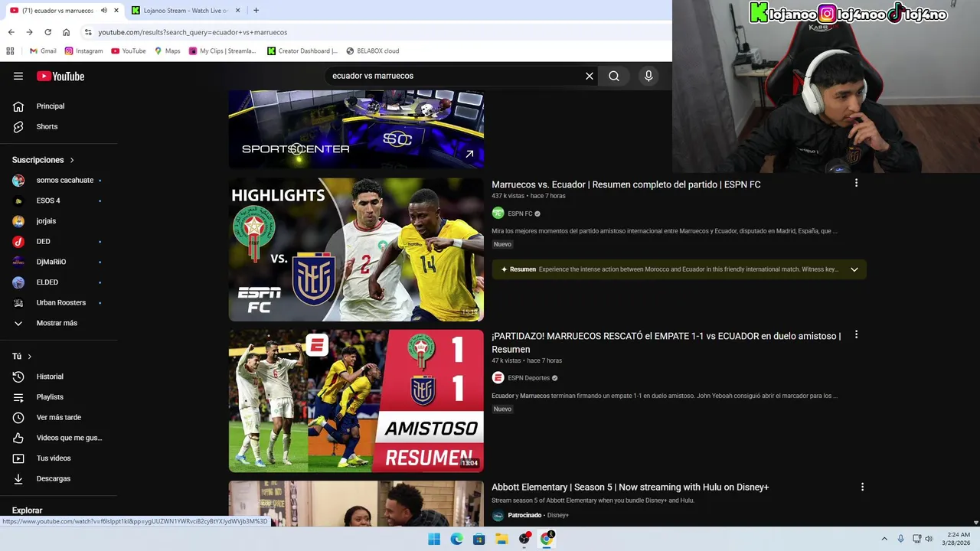Open the taskbar clock and date

pyautogui.click(x=958, y=539)
